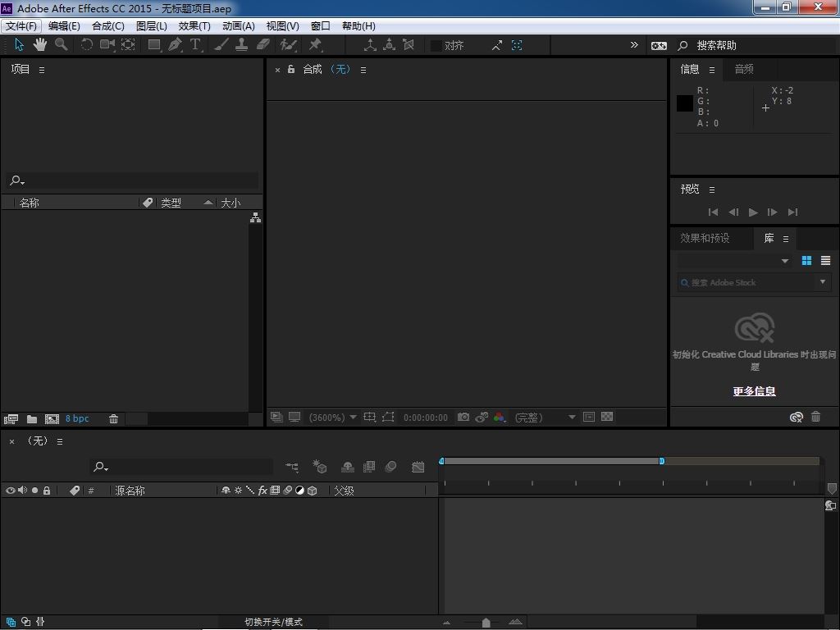Take a snapshot with the camera icon
The image size is (840, 630).
[x=463, y=417]
